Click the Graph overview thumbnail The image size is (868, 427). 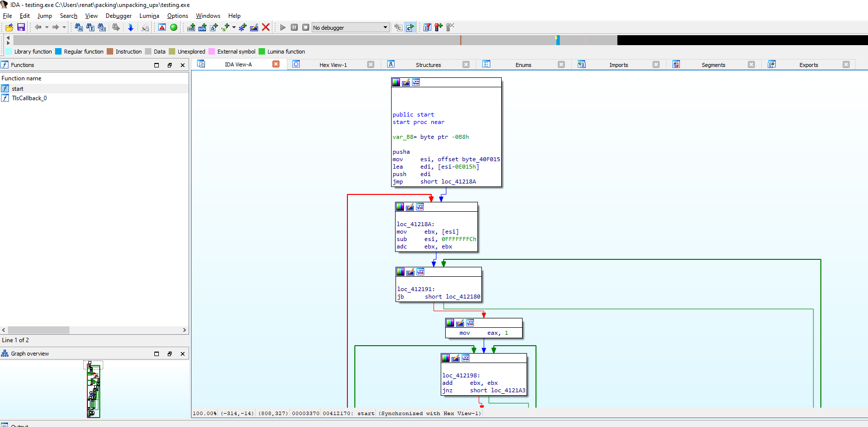pos(93,389)
